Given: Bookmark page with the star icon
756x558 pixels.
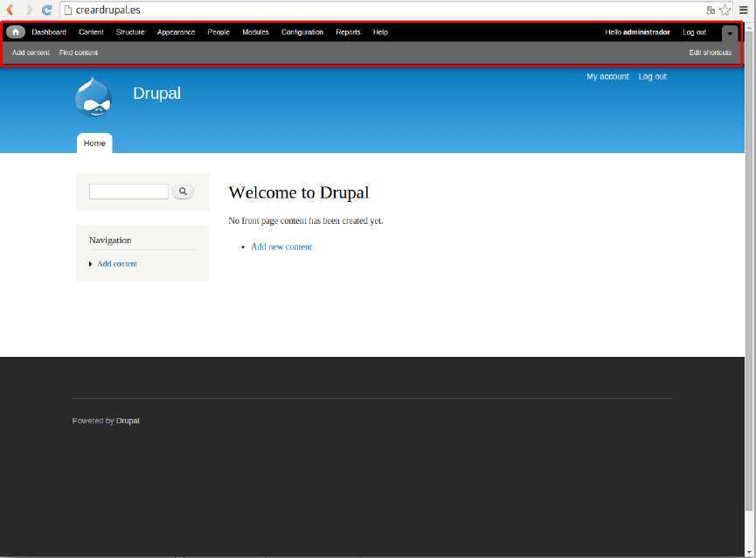Looking at the screenshot, I should (x=725, y=10).
